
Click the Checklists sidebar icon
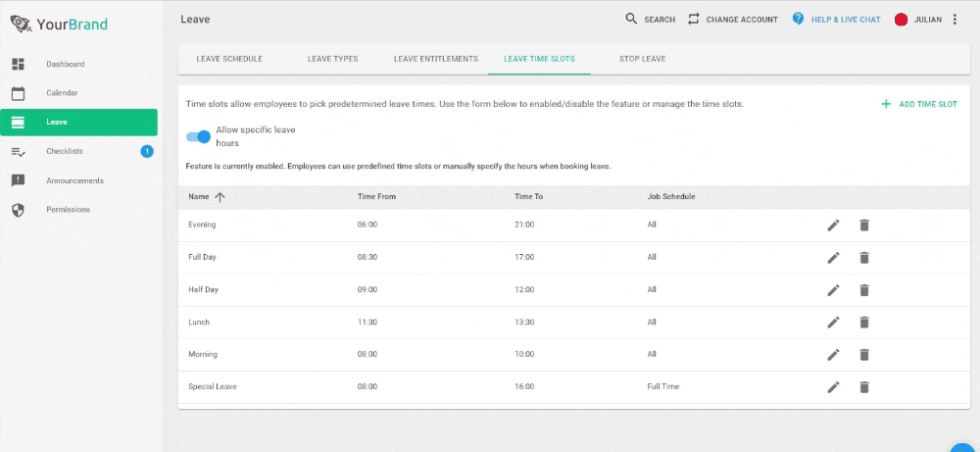[18, 151]
